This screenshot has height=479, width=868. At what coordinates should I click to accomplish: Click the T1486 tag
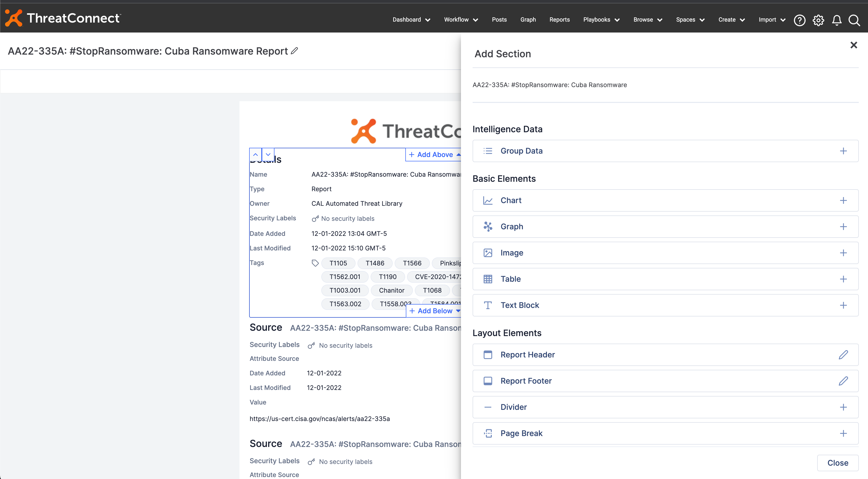click(x=375, y=263)
